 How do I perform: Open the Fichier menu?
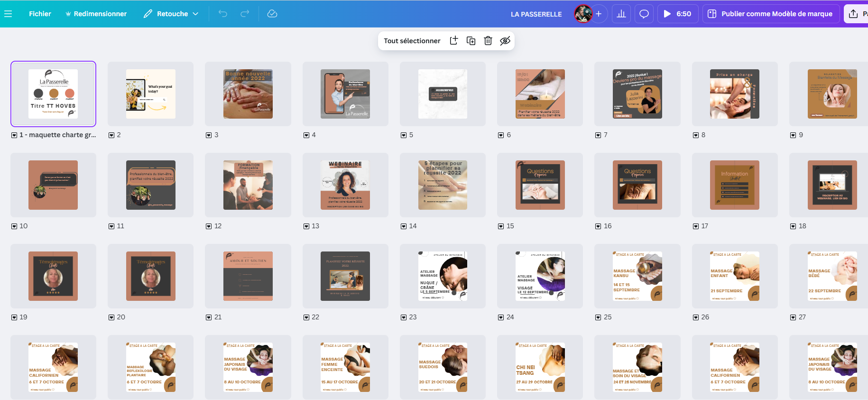click(40, 14)
